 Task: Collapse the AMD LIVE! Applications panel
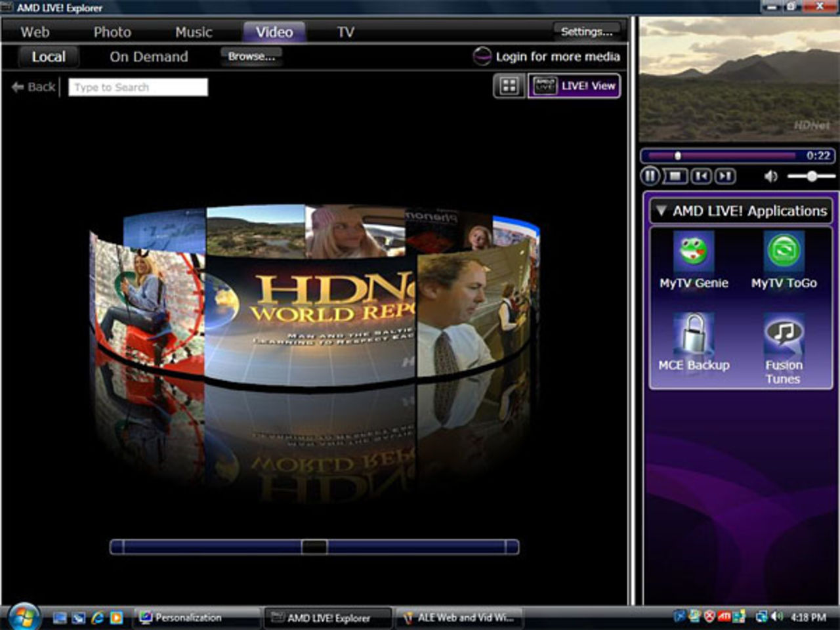coord(662,210)
